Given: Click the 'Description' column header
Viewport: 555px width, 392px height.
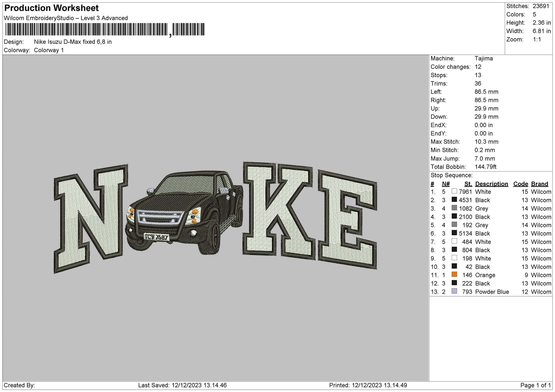Looking at the screenshot, I should point(491,184).
